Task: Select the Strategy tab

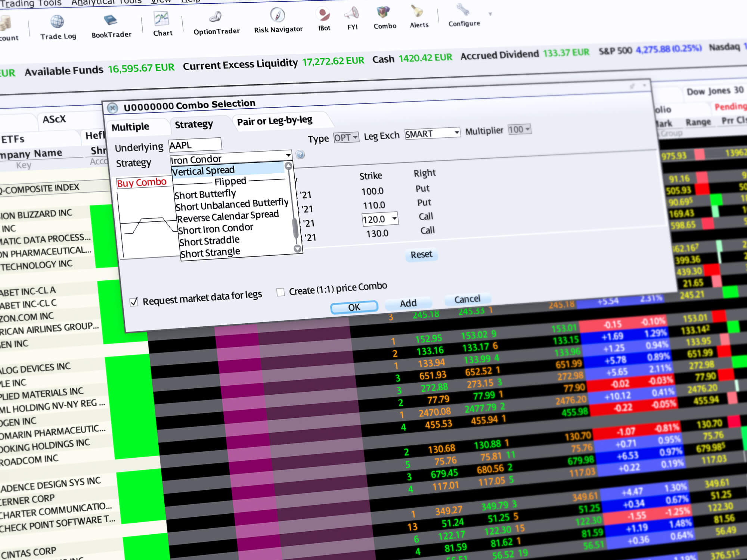Action: [x=194, y=122]
